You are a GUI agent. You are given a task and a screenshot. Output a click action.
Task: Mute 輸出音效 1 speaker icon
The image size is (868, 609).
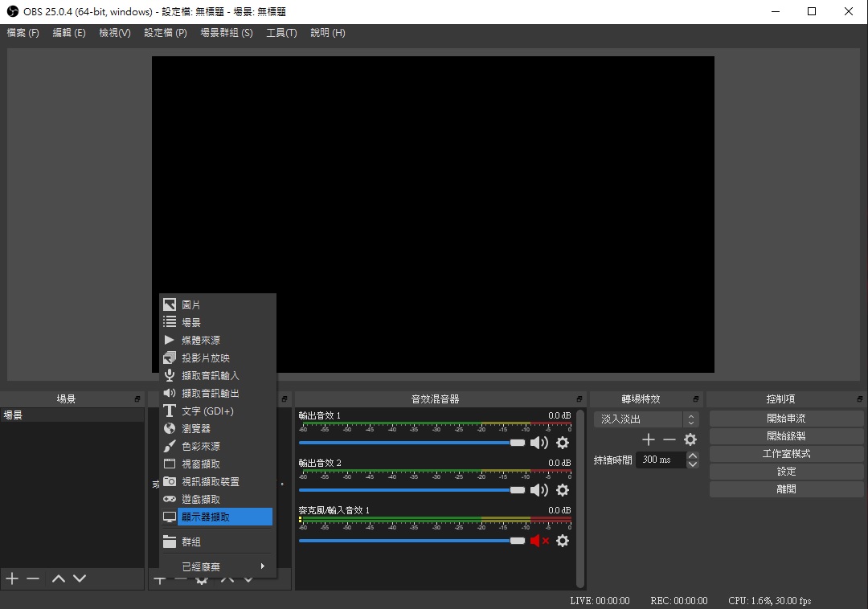point(538,443)
